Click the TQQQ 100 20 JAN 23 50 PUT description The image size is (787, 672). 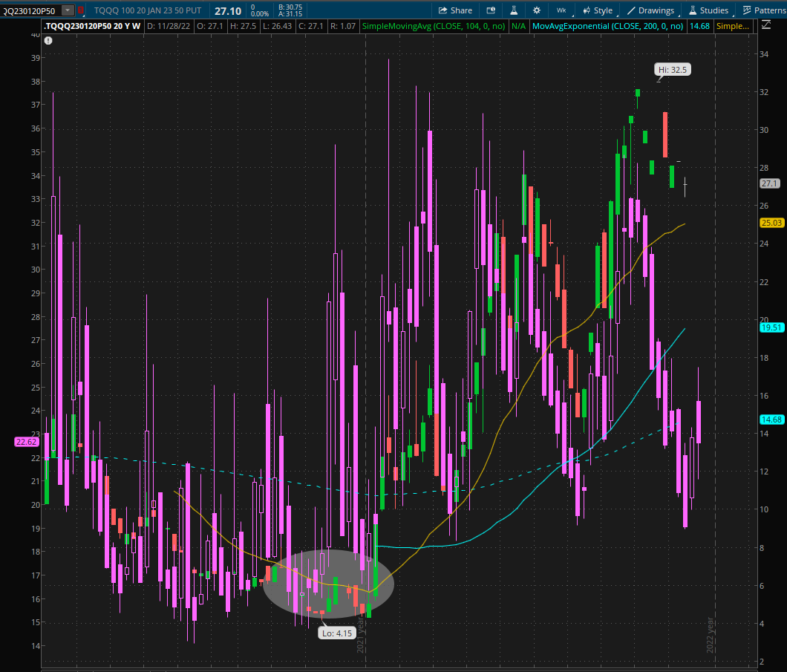click(148, 10)
